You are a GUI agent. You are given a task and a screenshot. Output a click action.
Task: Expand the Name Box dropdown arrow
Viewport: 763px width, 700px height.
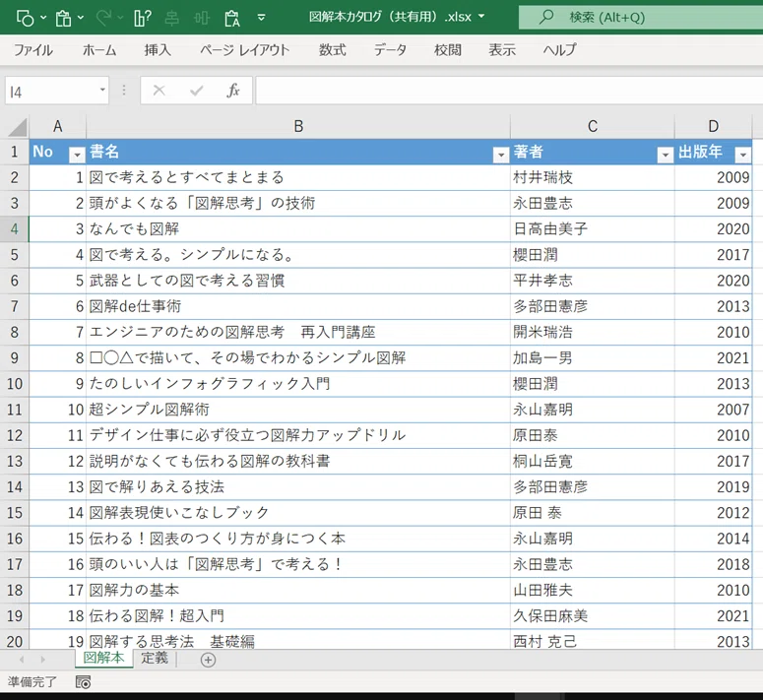pos(102,90)
